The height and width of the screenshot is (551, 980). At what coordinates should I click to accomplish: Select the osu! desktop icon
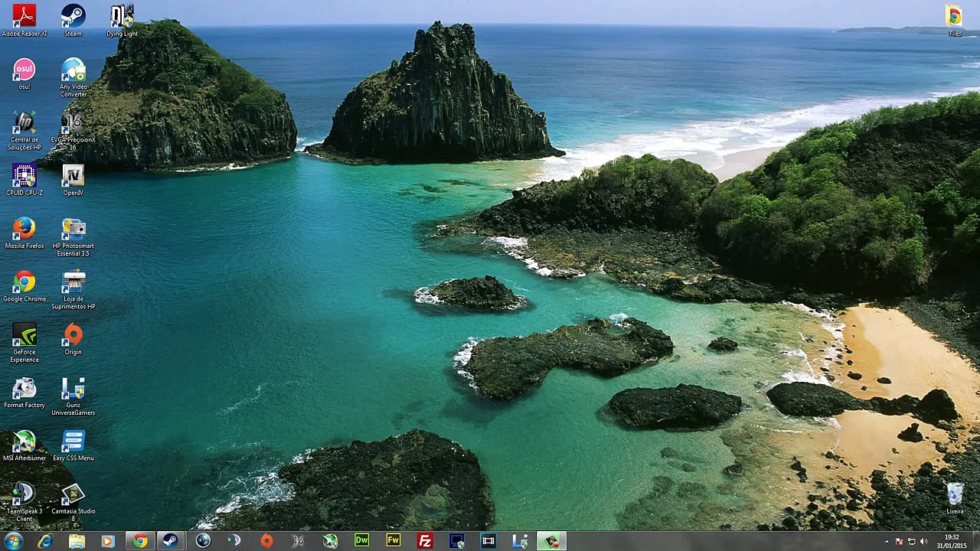click(x=24, y=70)
